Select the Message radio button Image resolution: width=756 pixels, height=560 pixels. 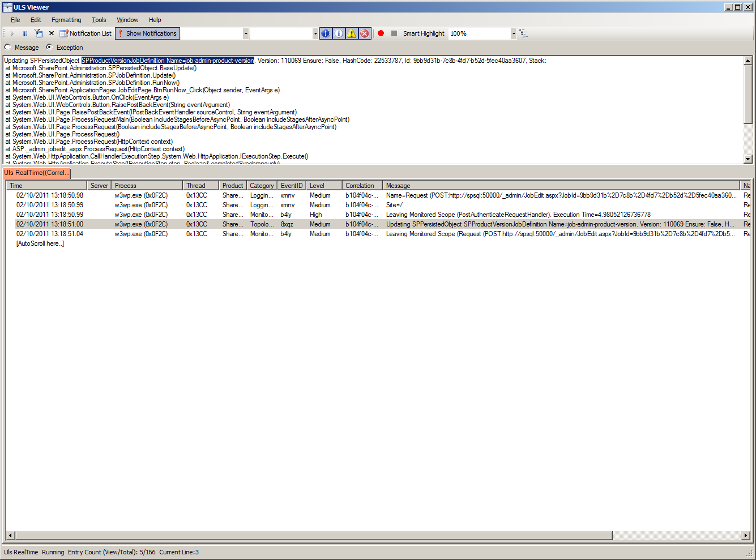[x=8, y=48]
